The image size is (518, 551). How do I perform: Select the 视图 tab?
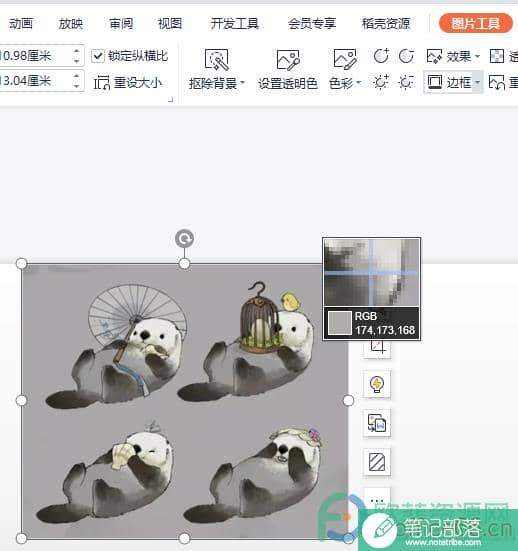[170, 24]
